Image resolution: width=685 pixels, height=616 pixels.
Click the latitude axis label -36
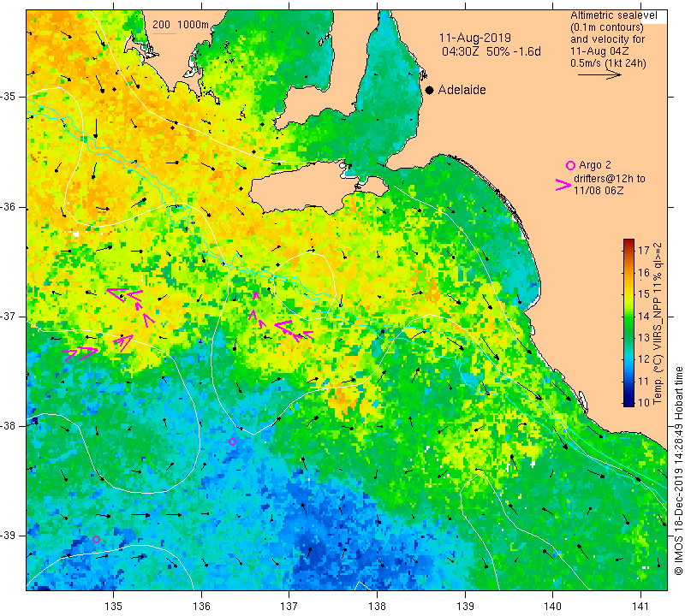(9, 207)
